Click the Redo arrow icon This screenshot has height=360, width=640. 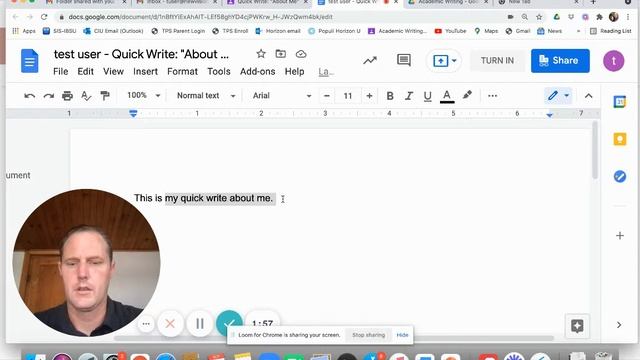coord(49,96)
